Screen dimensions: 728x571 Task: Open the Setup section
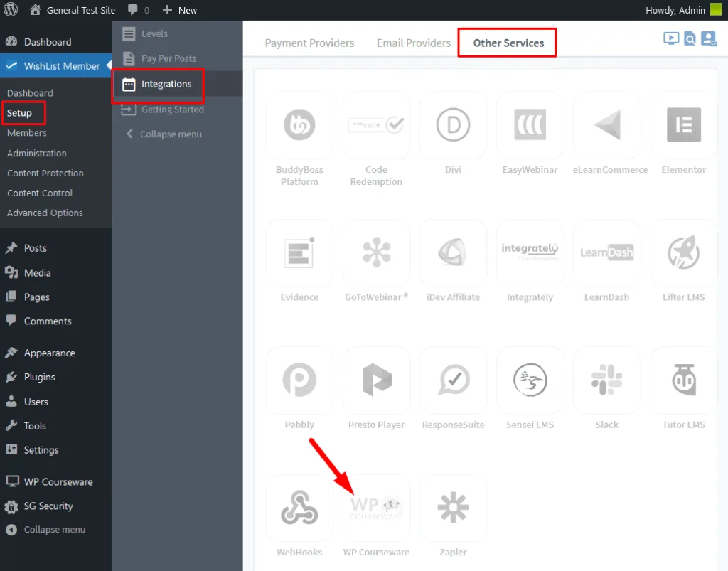coord(19,113)
